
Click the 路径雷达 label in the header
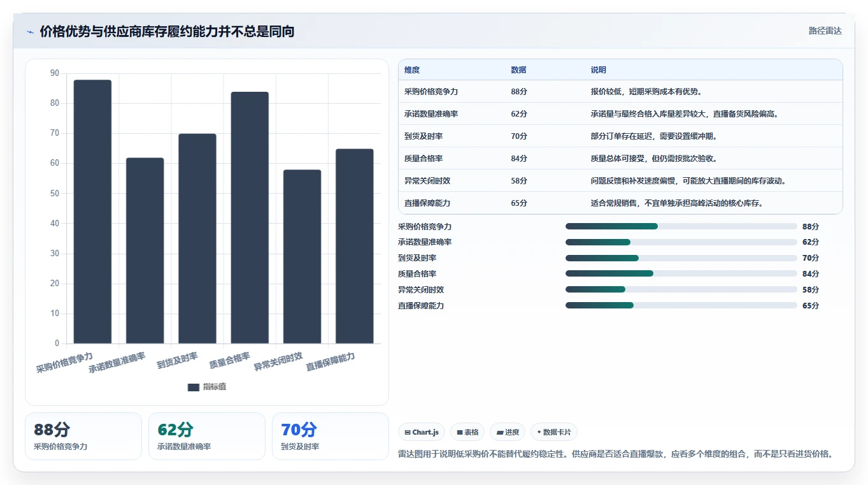[x=825, y=31]
